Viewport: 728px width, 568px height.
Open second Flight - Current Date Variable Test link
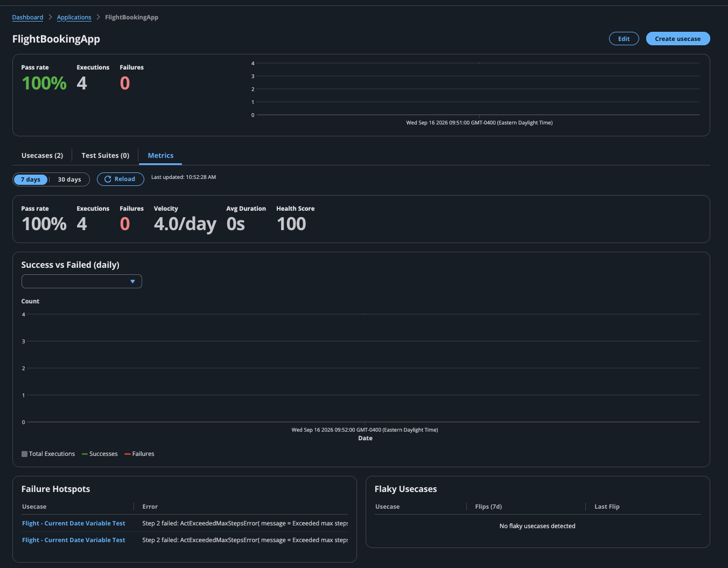coord(74,540)
